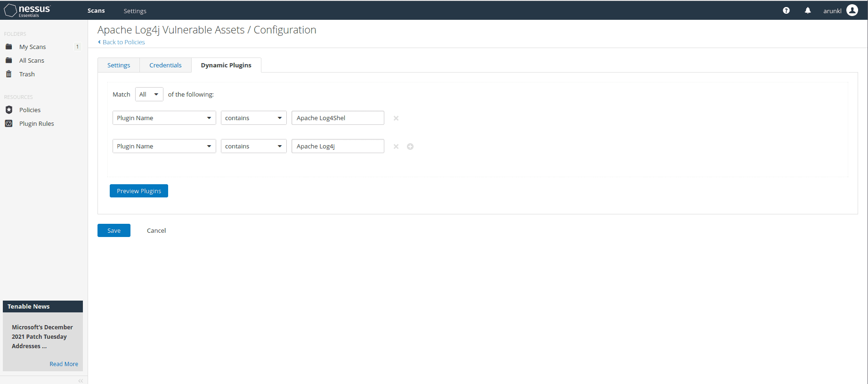Open the notifications bell icon
Viewport: 868px width, 384px height.
[x=808, y=10]
